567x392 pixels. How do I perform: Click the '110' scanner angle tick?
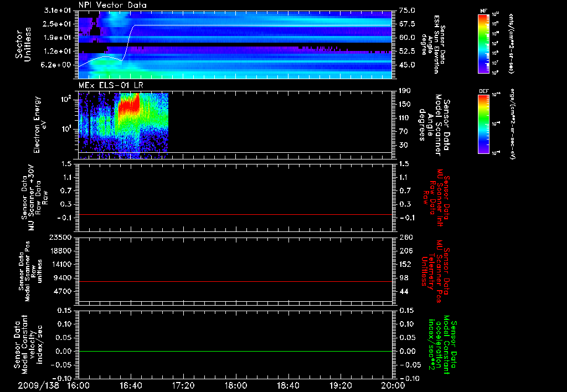point(405,118)
